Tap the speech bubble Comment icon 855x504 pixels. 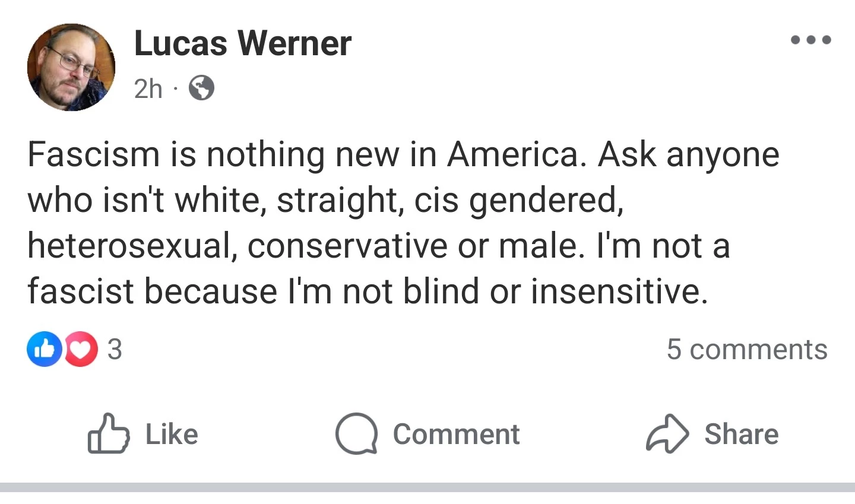click(x=356, y=434)
